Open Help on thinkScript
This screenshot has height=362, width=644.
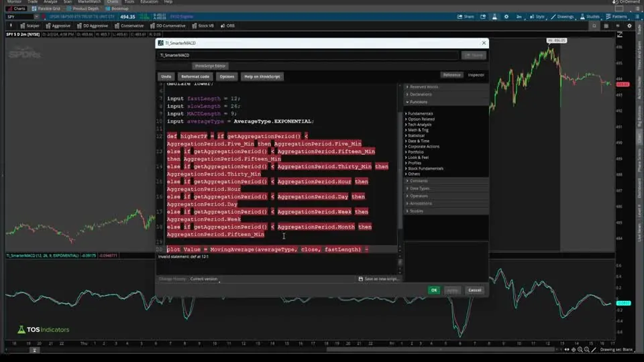[262, 76]
